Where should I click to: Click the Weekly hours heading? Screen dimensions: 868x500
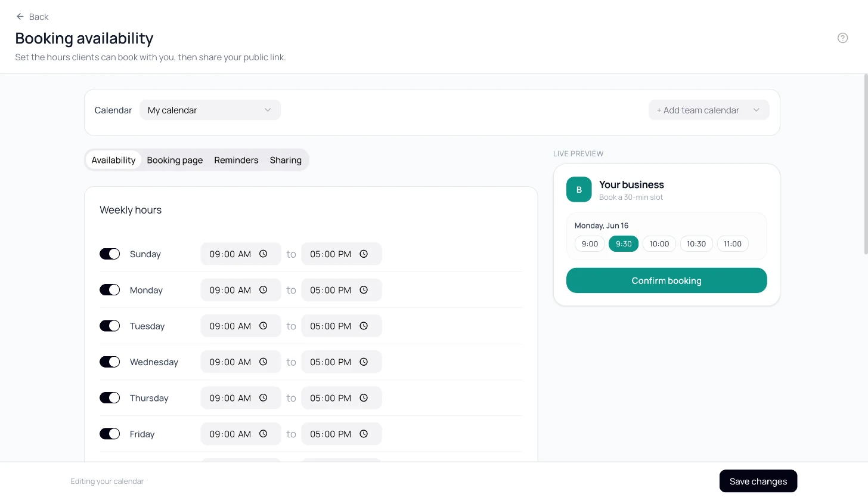click(131, 210)
